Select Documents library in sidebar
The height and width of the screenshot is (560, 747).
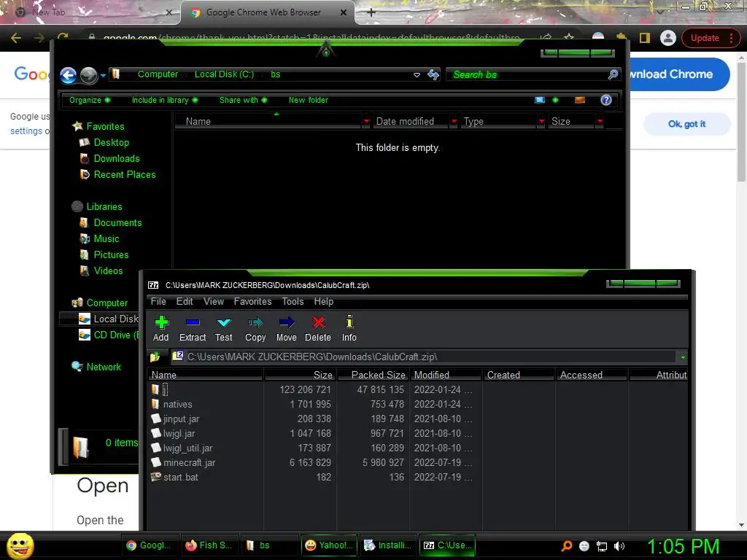click(117, 223)
